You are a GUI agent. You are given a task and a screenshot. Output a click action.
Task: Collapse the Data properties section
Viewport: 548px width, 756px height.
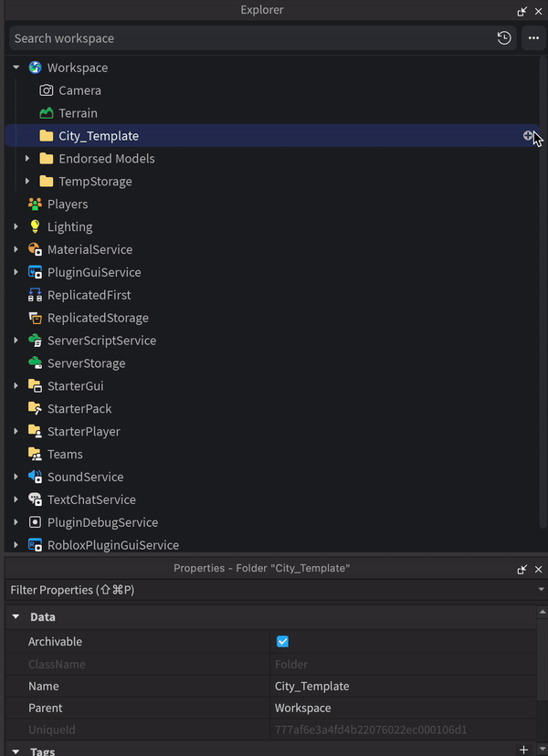pyautogui.click(x=16, y=617)
